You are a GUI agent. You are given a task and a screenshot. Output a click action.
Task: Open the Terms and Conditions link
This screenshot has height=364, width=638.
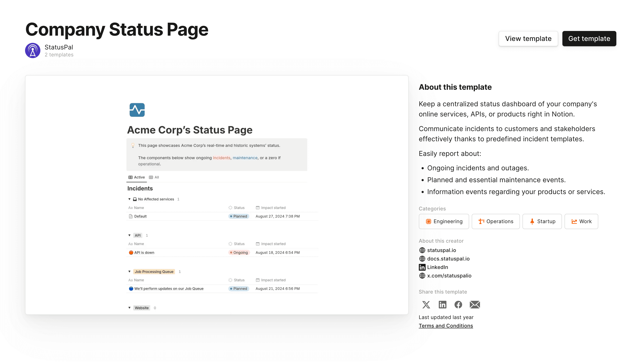(446, 326)
